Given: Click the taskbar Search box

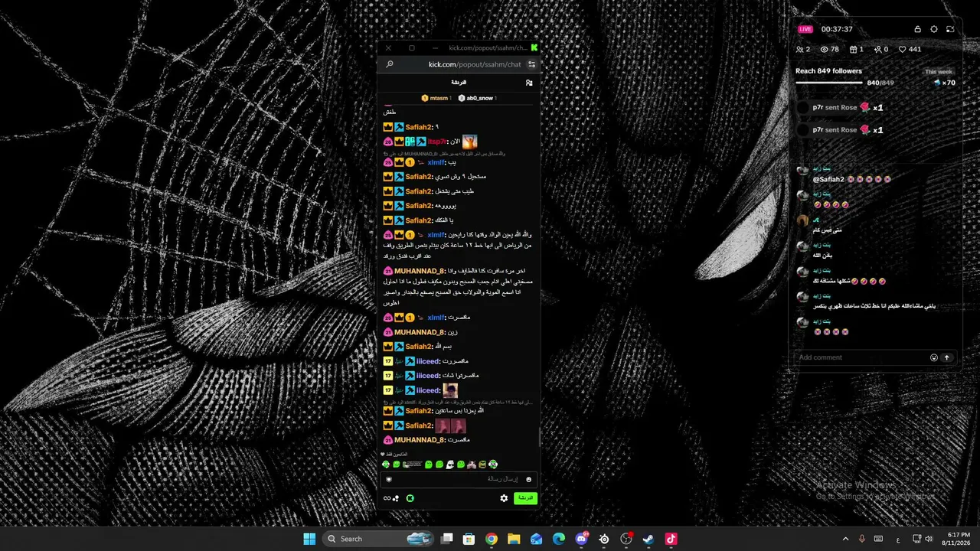Looking at the screenshot, I should click(x=379, y=539).
